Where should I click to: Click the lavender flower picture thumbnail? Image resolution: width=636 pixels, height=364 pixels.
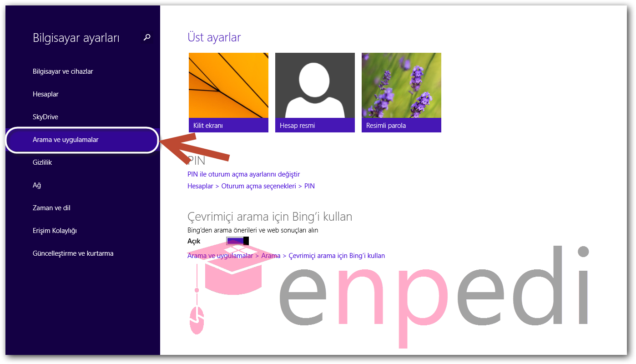(x=401, y=86)
